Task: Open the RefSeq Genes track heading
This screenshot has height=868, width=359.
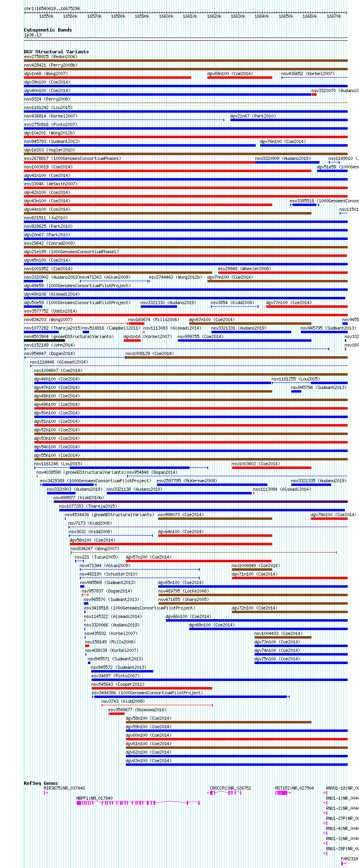Action: pos(41,783)
